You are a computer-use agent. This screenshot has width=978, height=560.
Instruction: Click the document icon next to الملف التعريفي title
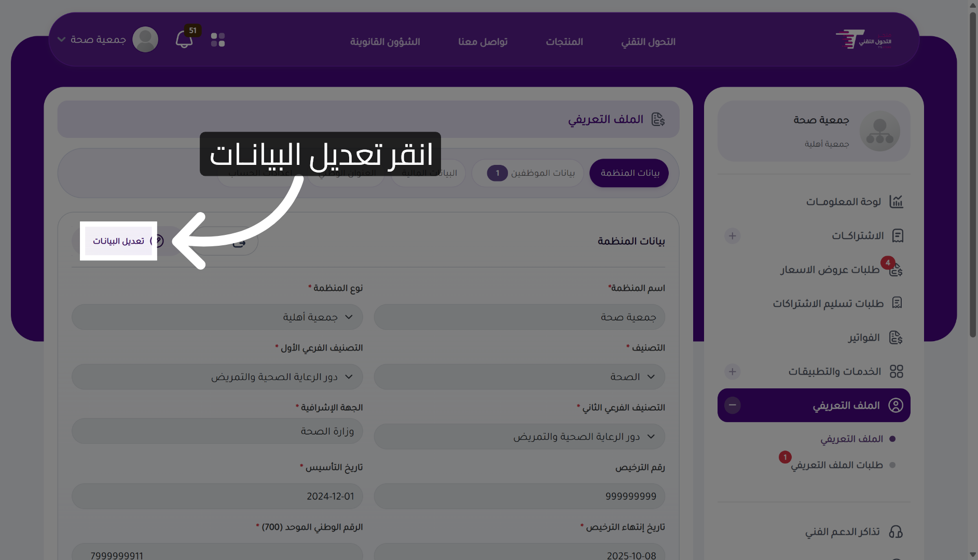(x=659, y=119)
